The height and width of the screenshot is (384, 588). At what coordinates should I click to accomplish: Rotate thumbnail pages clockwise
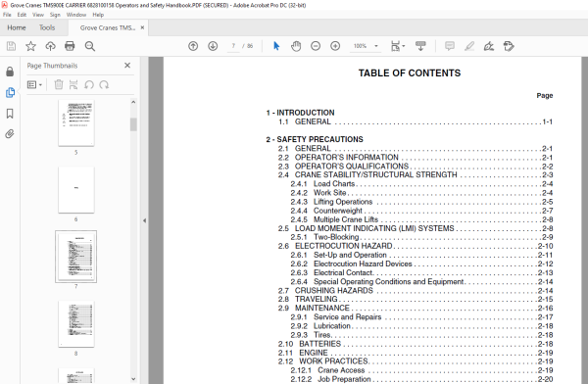click(x=104, y=85)
